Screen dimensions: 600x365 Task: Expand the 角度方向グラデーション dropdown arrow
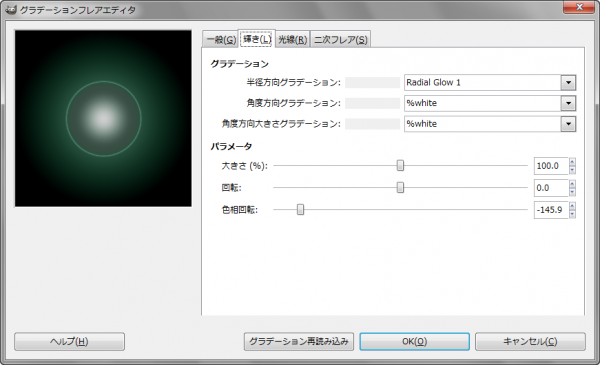point(568,103)
